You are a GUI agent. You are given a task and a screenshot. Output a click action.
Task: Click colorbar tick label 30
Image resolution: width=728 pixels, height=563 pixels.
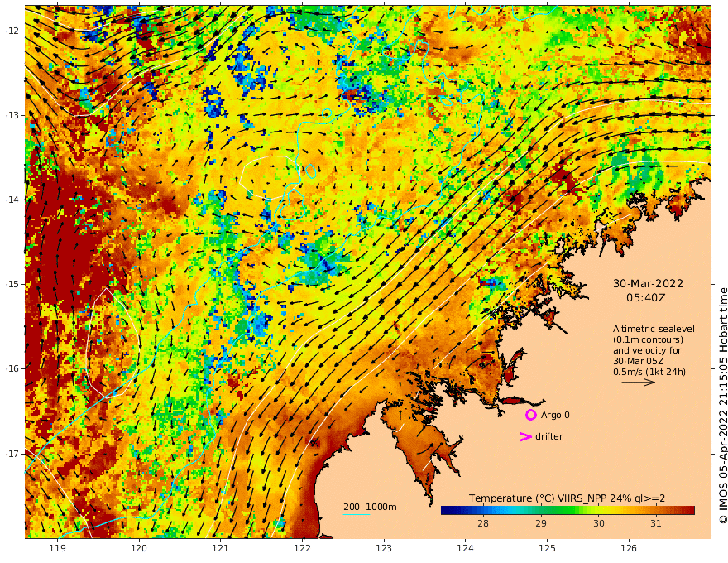point(599,523)
